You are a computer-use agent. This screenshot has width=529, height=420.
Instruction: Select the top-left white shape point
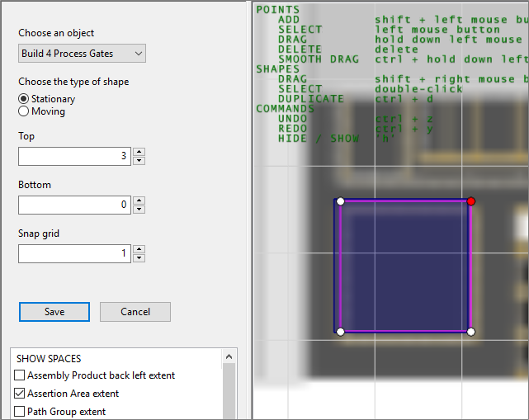point(340,201)
